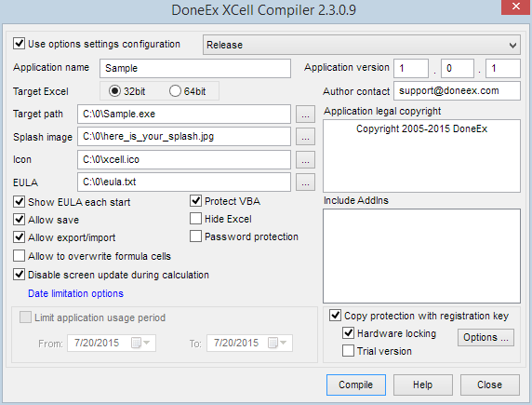Click the Compile button
Viewport: 532px width, 405px height.
pos(356,385)
